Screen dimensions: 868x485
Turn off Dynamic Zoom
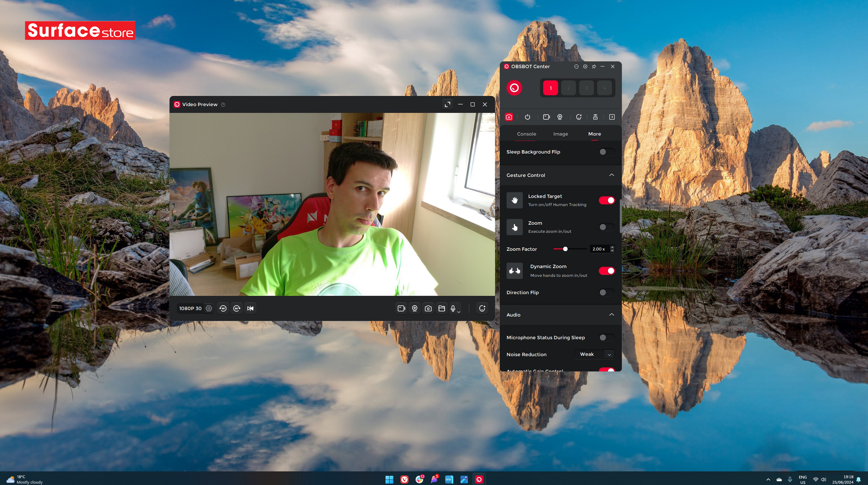tap(606, 270)
